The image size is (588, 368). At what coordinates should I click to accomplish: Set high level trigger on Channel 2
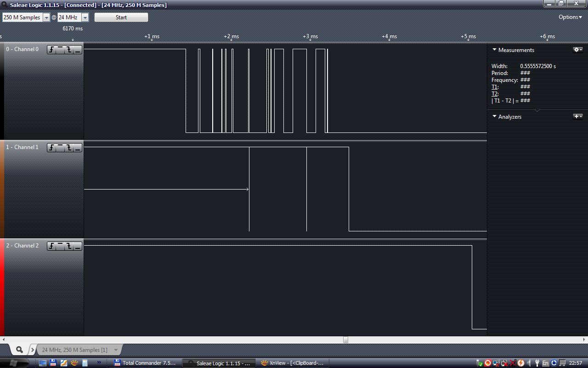click(x=60, y=246)
